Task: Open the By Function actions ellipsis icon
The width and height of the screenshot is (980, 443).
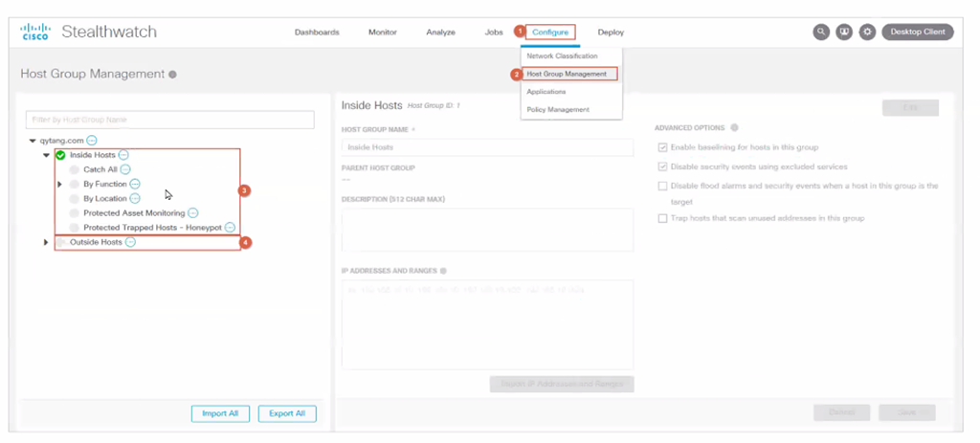Action: [x=135, y=184]
